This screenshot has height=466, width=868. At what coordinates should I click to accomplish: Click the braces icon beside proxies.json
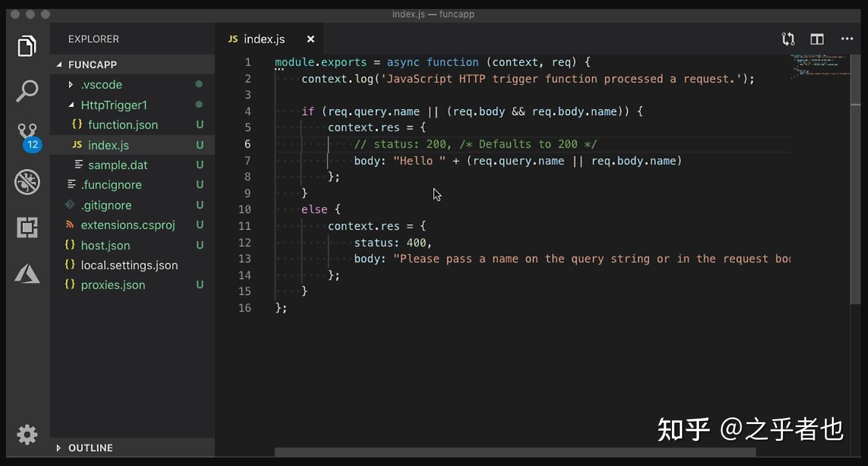(x=70, y=285)
